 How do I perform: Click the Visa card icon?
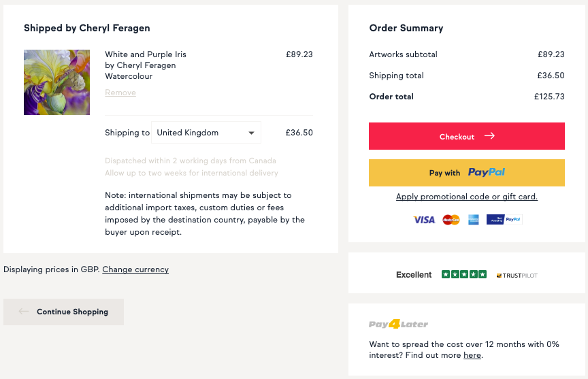[424, 220]
